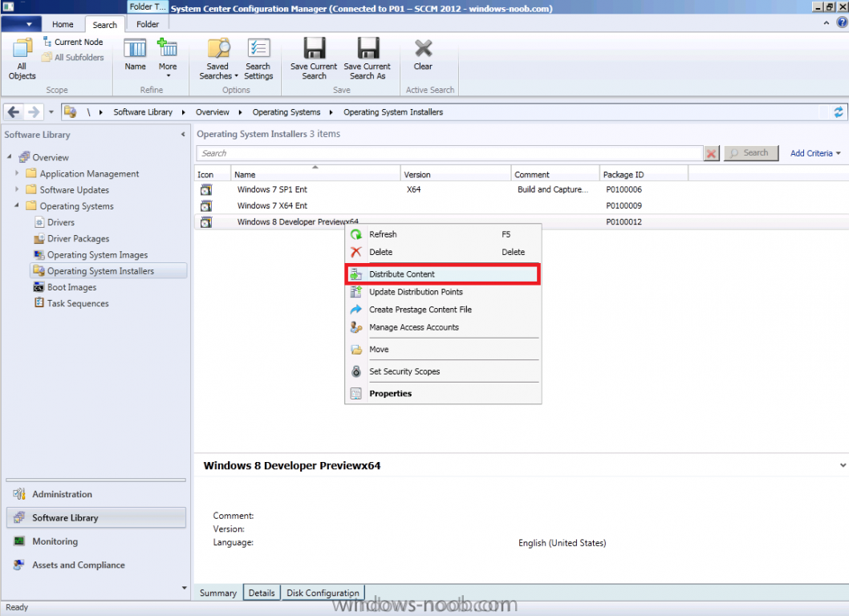Viewport: 849px width, 616px height.
Task: Select the Task Sequences tree item
Action: pyautogui.click(x=77, y=303)
